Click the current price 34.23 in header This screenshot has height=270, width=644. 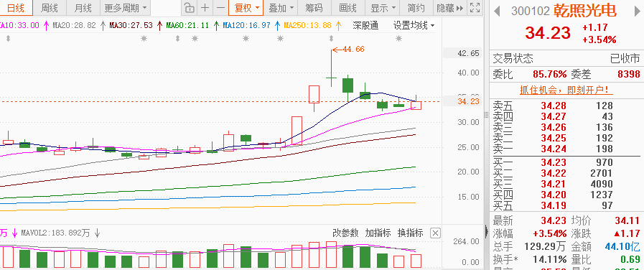click(548, 33)
